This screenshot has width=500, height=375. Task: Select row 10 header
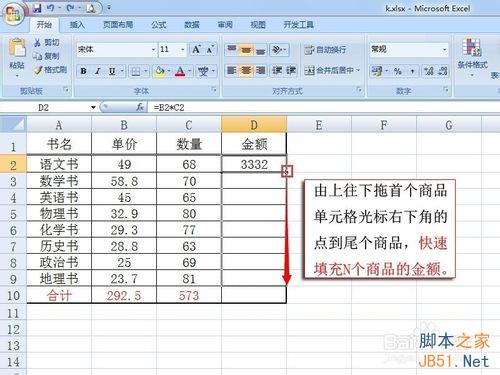click(x=13, y=296)
